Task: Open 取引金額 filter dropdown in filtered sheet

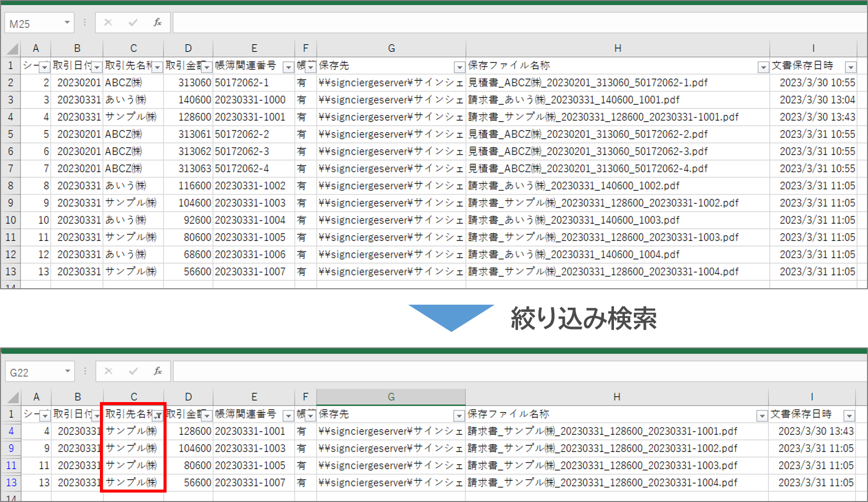Action: (x=207, y=416)
